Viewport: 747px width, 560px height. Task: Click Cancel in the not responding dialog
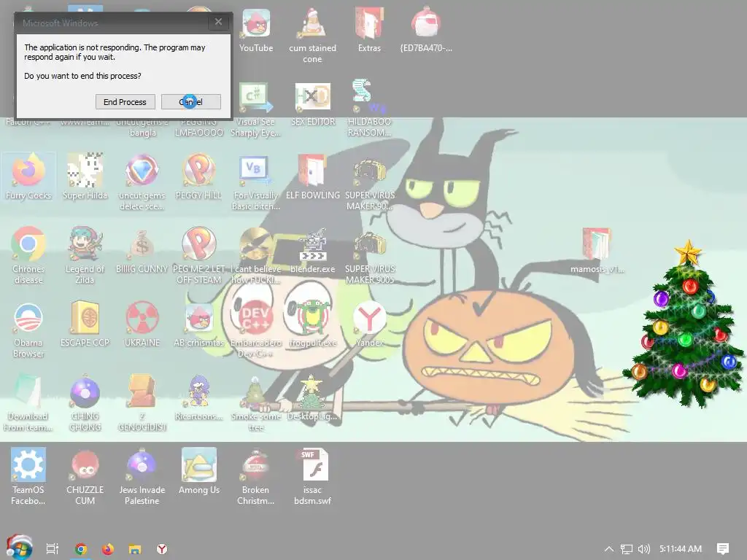pyautogui.click(x=190, y=102)
